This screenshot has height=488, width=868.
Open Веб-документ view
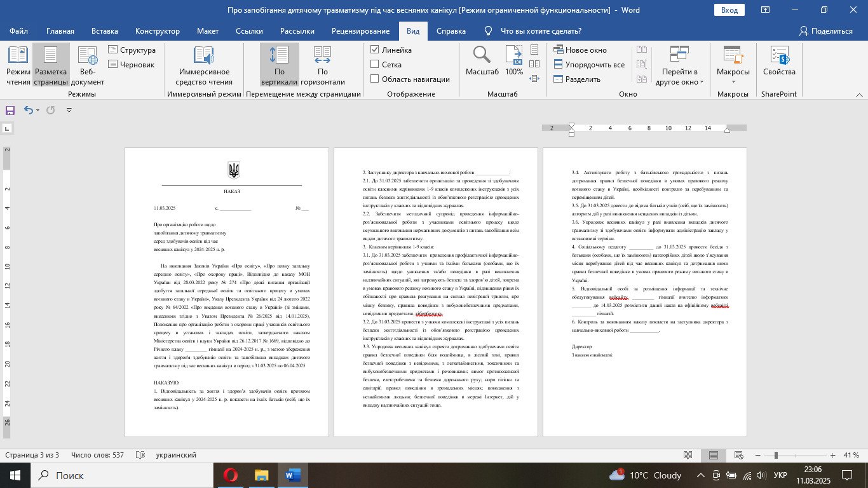(87, 65)
